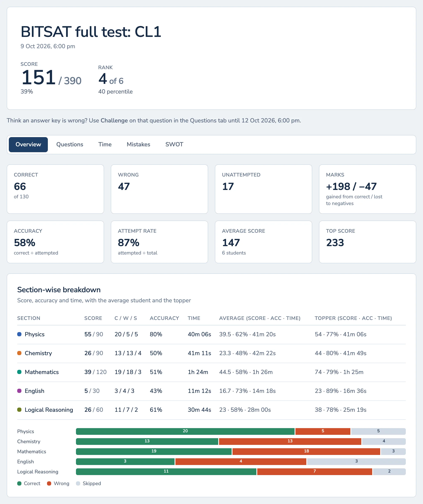Click the Mathematics time 1h 24m
The height and width of the screenshot is (504, 423).
198,372
